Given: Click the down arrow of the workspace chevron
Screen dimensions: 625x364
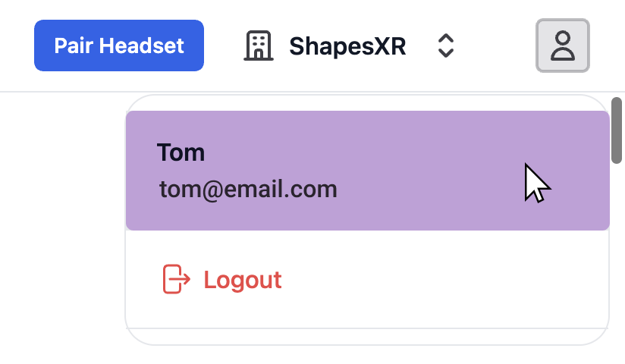Looking at the screenshot, I should (446, 53).
